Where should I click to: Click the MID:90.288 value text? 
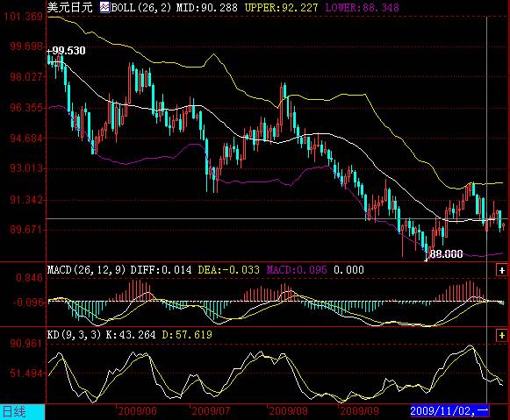207,8
